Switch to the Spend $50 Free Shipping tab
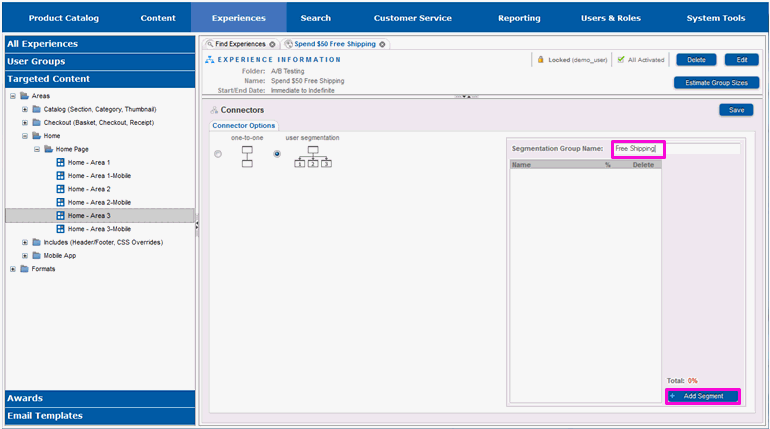This screenshot has height=429, width=770. [335, 44]
